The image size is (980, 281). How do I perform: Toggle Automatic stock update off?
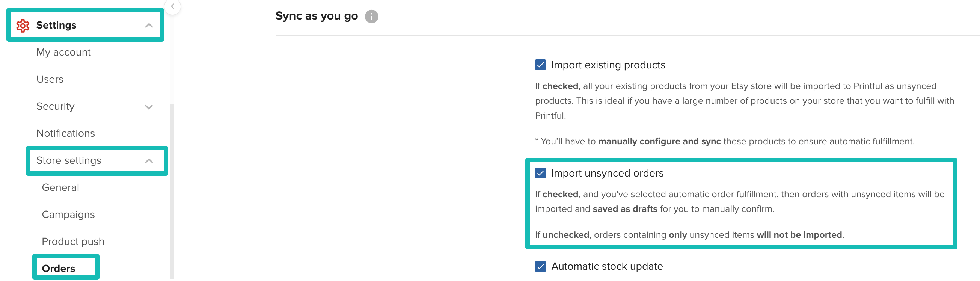(541, 266)
